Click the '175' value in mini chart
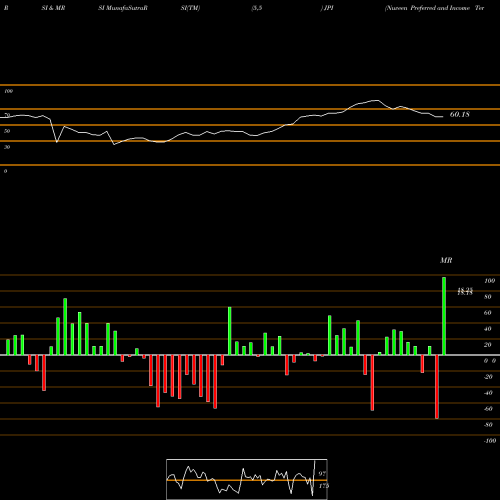The image size is (500, 500). [324, 486]
